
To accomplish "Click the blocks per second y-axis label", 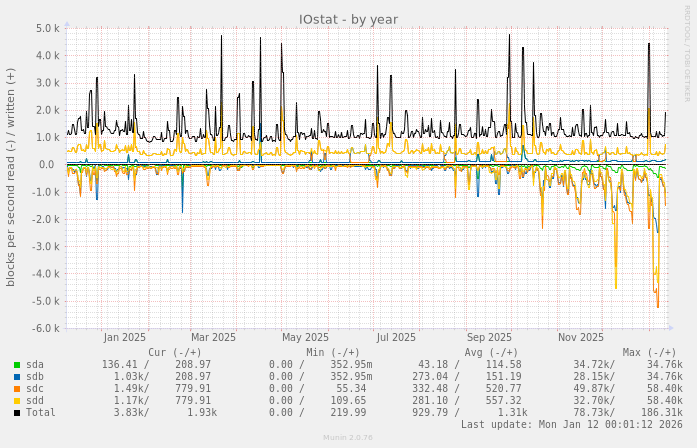I will [x=11, y=177].
